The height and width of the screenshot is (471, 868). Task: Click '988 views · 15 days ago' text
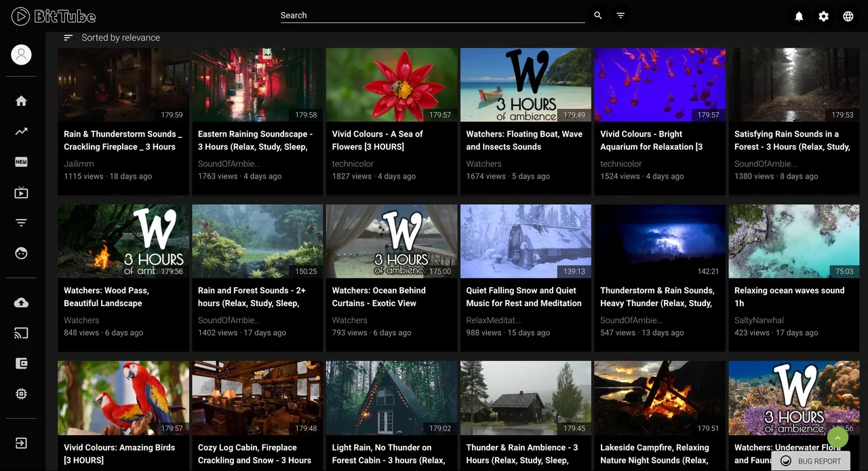point(508,333)
